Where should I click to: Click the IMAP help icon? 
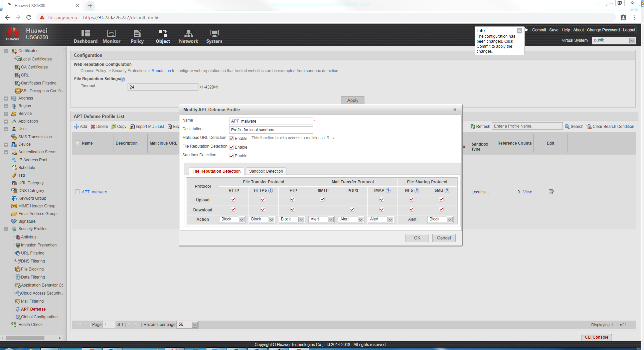tap(388, 191)
